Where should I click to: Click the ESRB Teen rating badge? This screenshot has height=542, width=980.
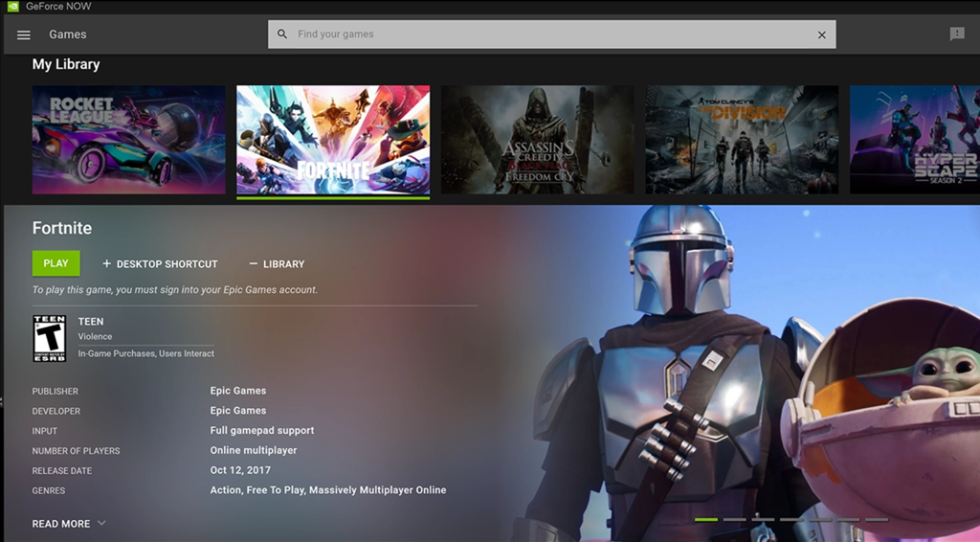(50, 338)
